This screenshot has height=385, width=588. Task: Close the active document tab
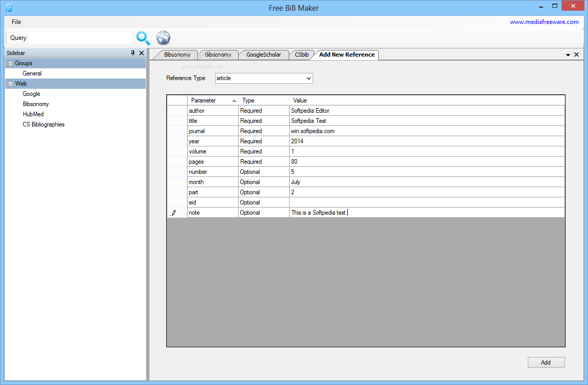coord(576,55)
